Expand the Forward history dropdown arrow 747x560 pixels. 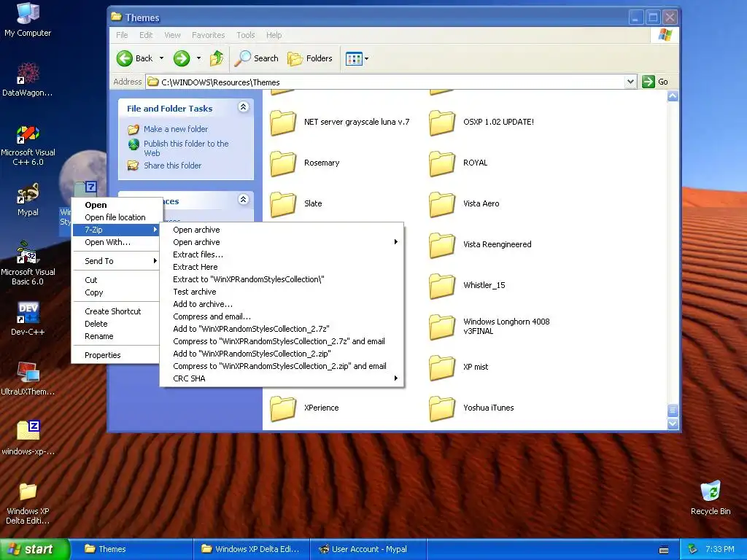(x=198, y=58)
